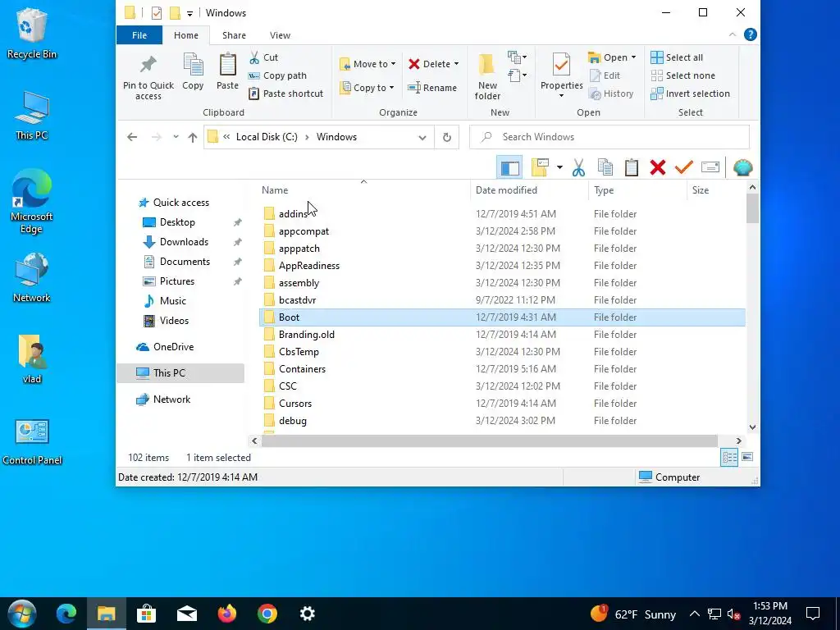This screenshot has width=840, height=630.
Task: Click the envelope Email icon
Action: coord(710,167)
